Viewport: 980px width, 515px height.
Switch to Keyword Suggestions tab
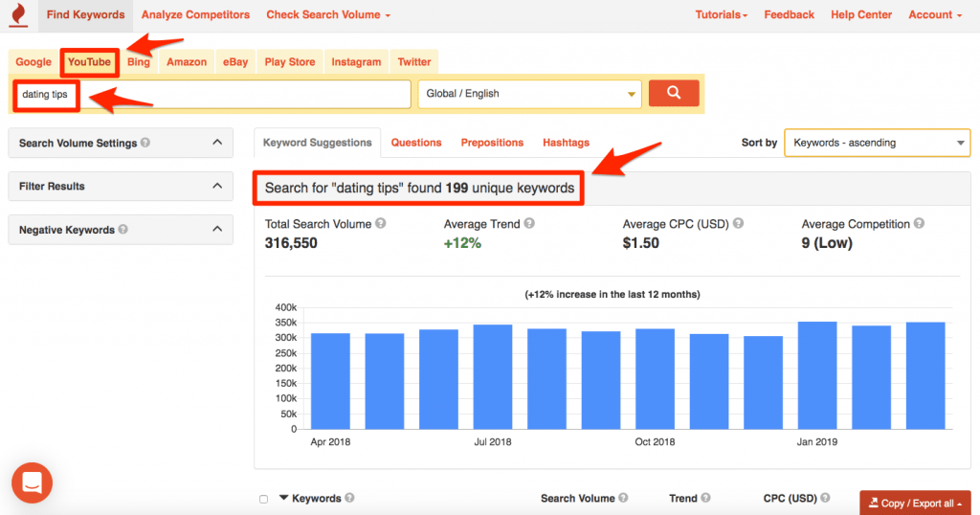[x=318, y=143]
